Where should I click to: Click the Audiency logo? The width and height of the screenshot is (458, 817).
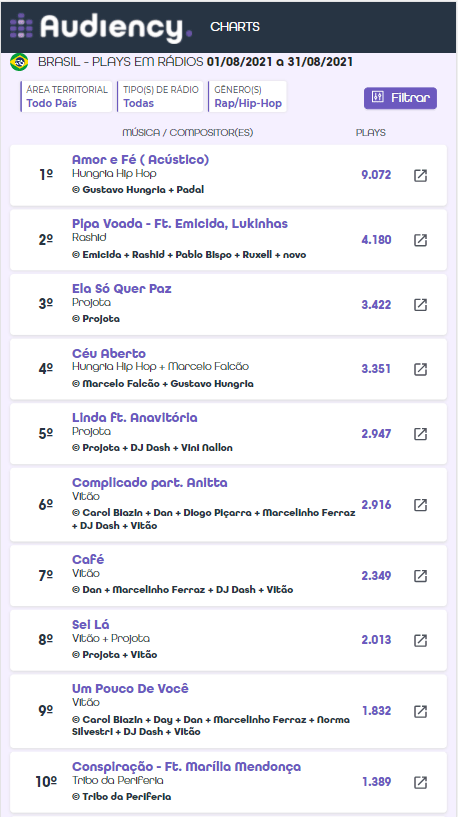tap(101, 27)
